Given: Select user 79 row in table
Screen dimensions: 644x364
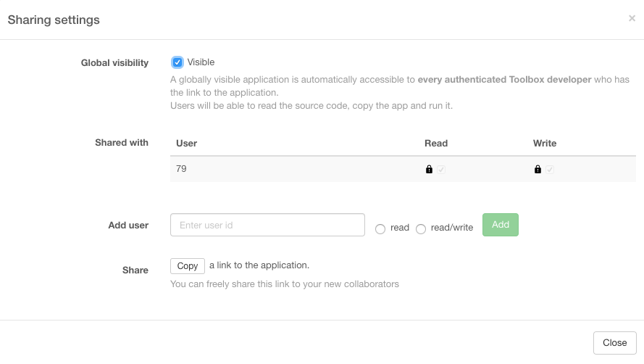Looking at the screenshot, I should (x=403, y=169).
